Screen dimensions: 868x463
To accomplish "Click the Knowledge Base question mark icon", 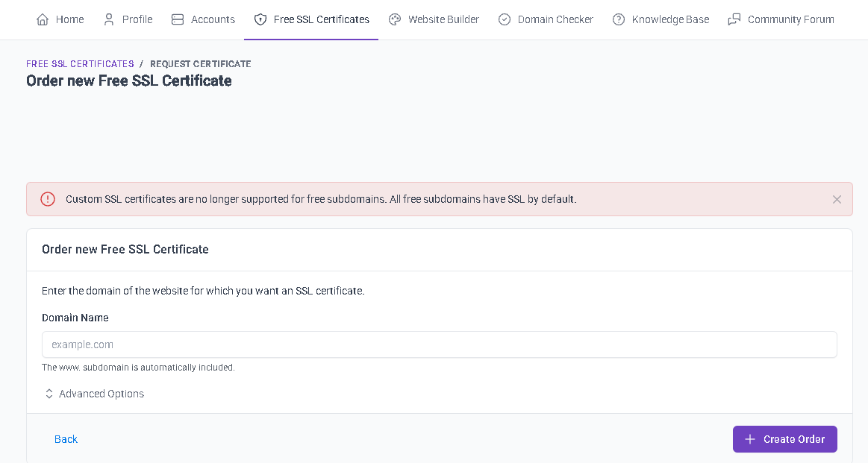I will 619,20.
